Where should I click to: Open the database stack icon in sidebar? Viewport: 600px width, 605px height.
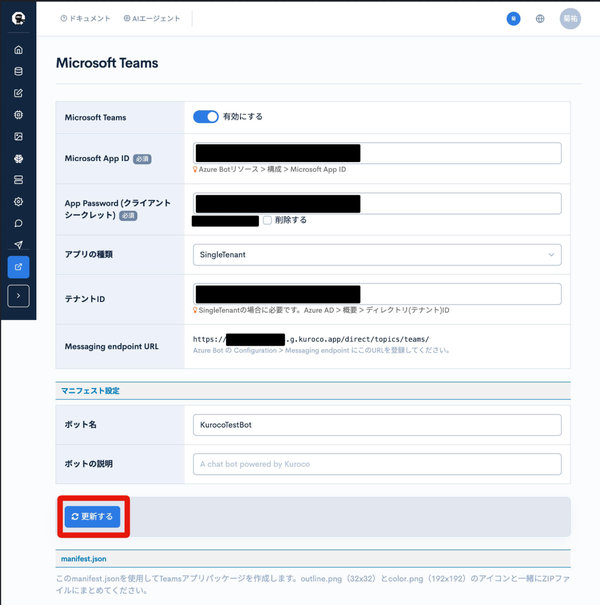[18, 71]
